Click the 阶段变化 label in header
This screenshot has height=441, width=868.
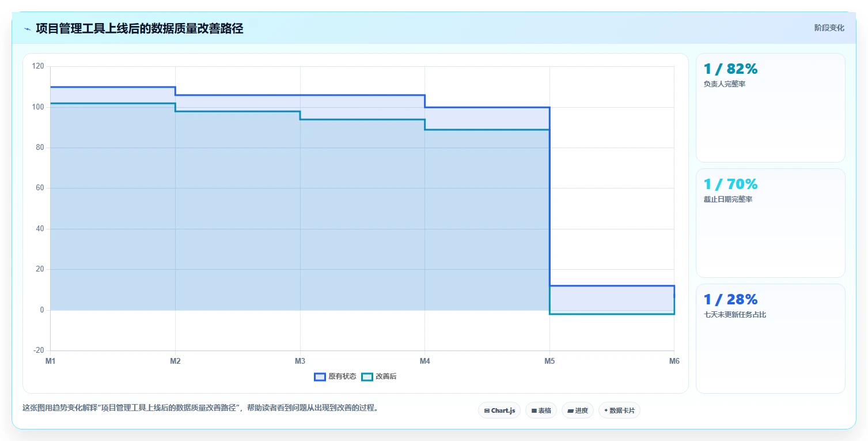pyautogui.click(x=829, y=28)
